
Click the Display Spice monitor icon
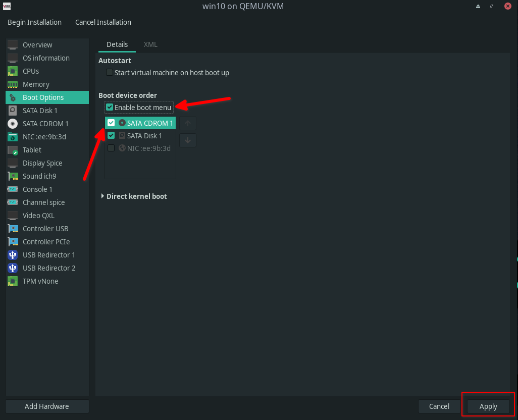click(13, 163)
